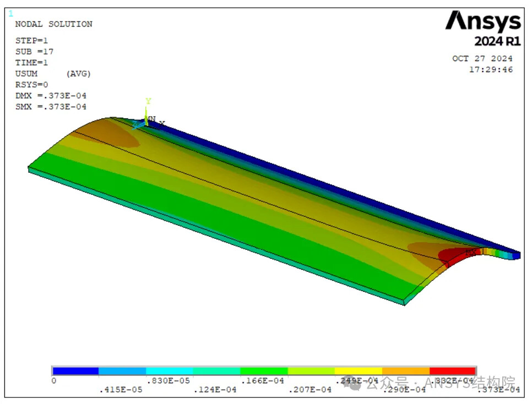Click the SUB =17 substep label
Screen dimensions: 532x404
click(34, 52)
